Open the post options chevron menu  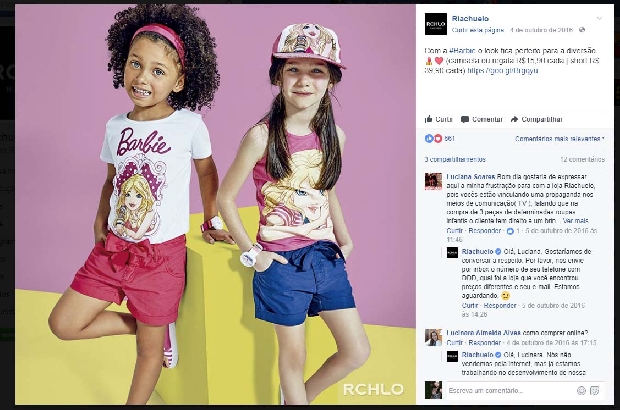pos(599,18)
